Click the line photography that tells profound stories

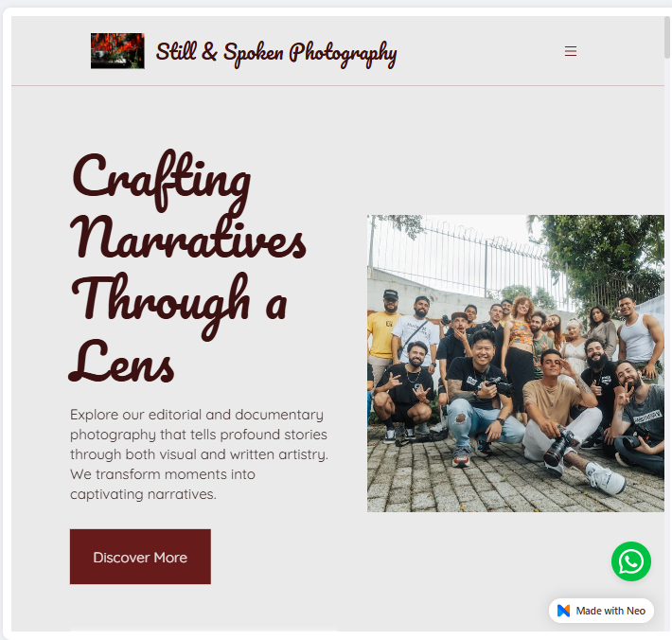(x=199, y=435)
